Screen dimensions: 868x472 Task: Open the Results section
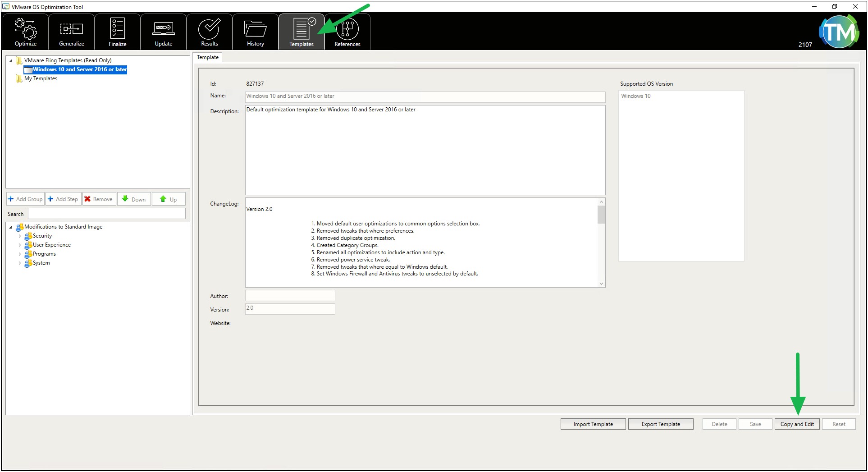(x=210, y=32)
